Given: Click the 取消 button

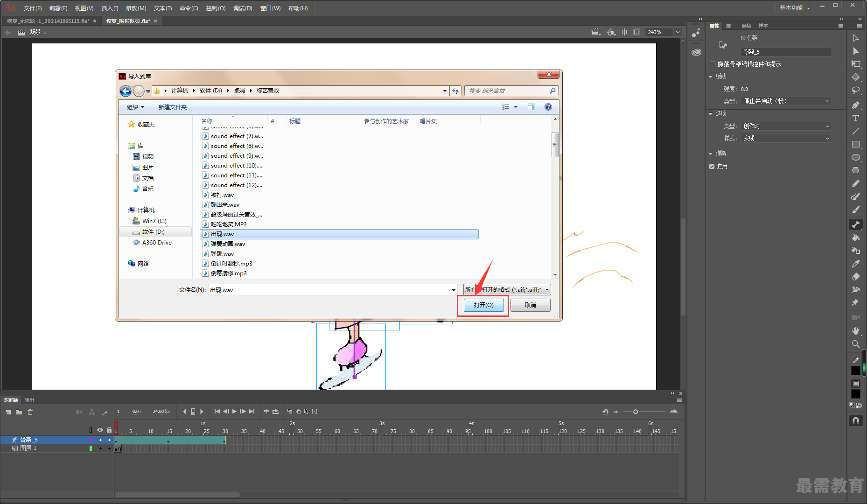Looking at the screenshot, I should (x=531, y=305).
